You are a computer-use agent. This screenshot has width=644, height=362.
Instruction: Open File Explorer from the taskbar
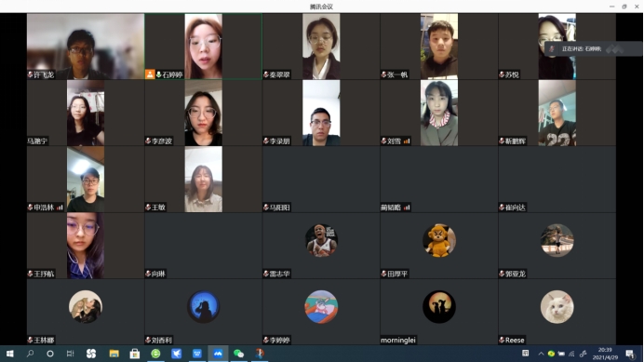click(114, 354)
